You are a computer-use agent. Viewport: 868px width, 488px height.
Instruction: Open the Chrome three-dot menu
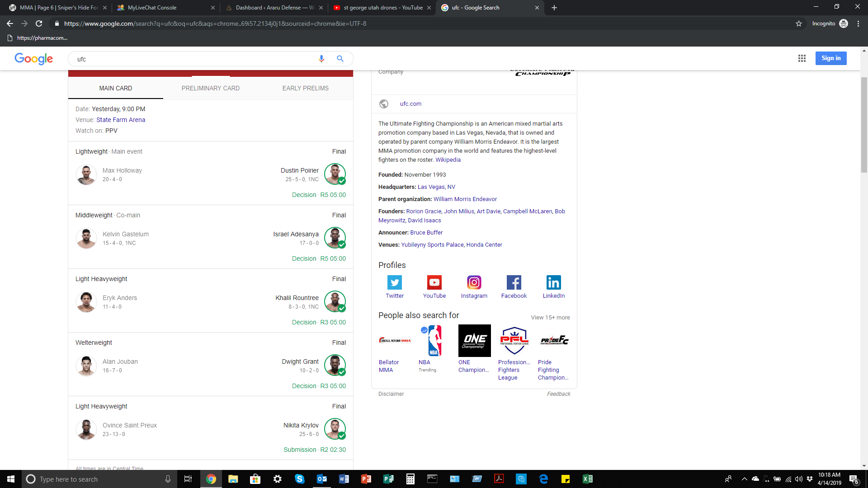coord(858,23)
